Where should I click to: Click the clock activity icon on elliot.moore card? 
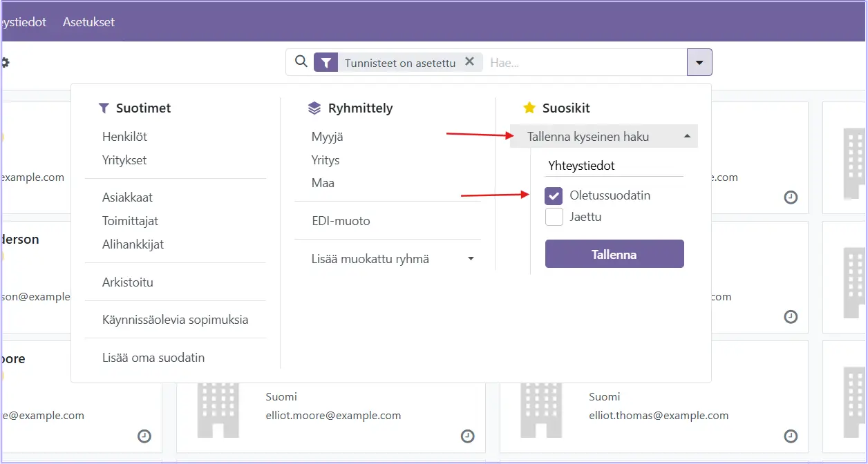(x=468, y=436)
